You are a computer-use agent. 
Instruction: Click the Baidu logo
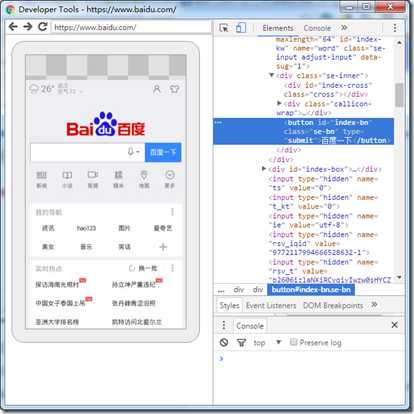(x=106, y=125)
